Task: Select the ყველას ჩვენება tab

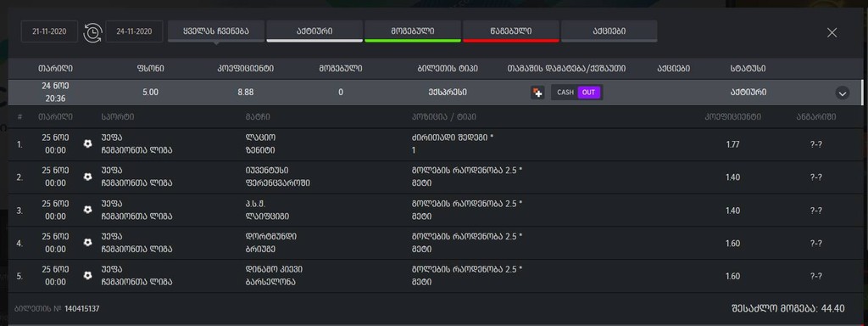Action: [216, 31]
